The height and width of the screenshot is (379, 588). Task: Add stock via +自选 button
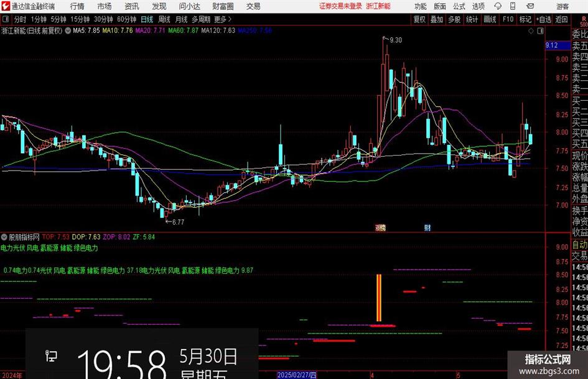(x=544, y=19)
